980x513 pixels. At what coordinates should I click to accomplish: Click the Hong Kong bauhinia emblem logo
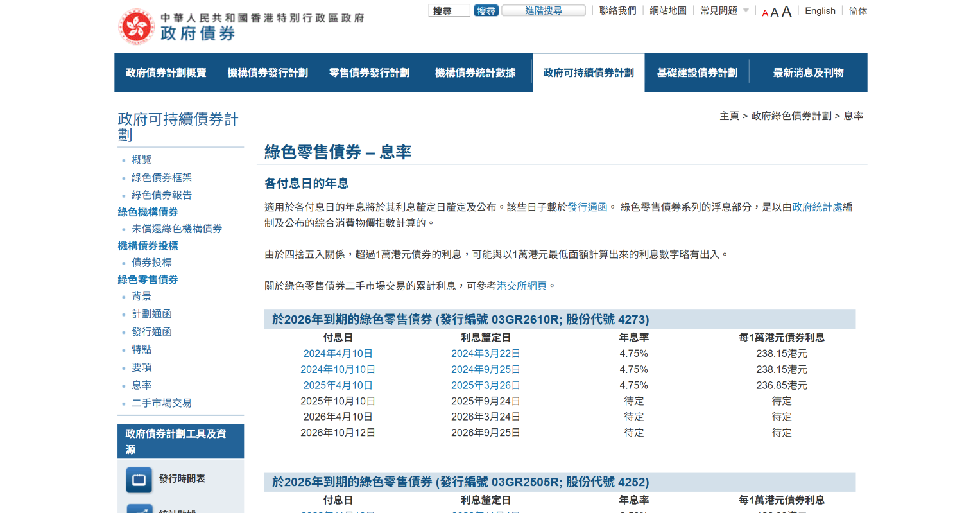(136, 27)
